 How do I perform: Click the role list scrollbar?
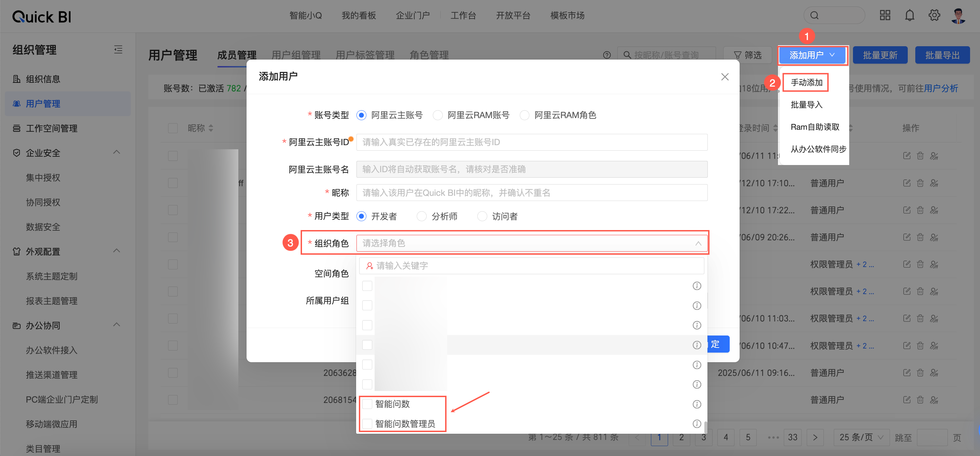[706, 427]
